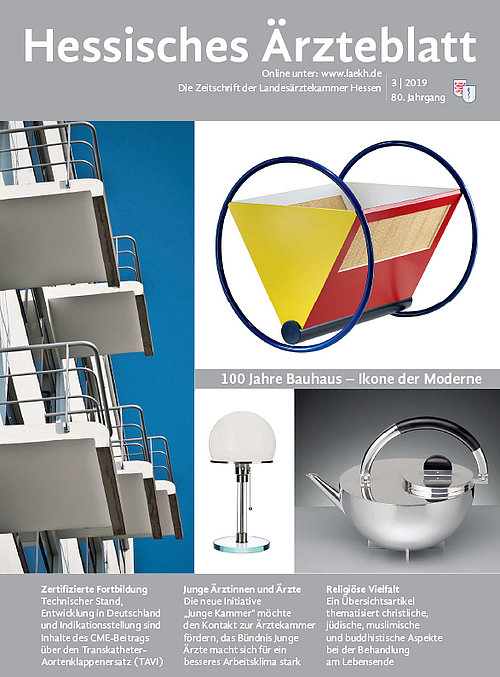Click the silver Bauhaus teapot image
500x677 pixels.
pyautogui.click(x=397, y=481)
